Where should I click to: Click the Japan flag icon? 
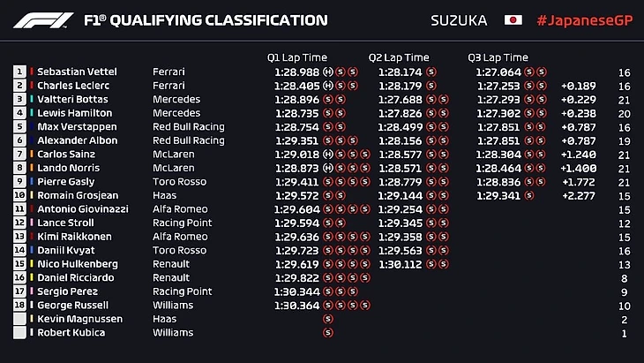point(513,19)
